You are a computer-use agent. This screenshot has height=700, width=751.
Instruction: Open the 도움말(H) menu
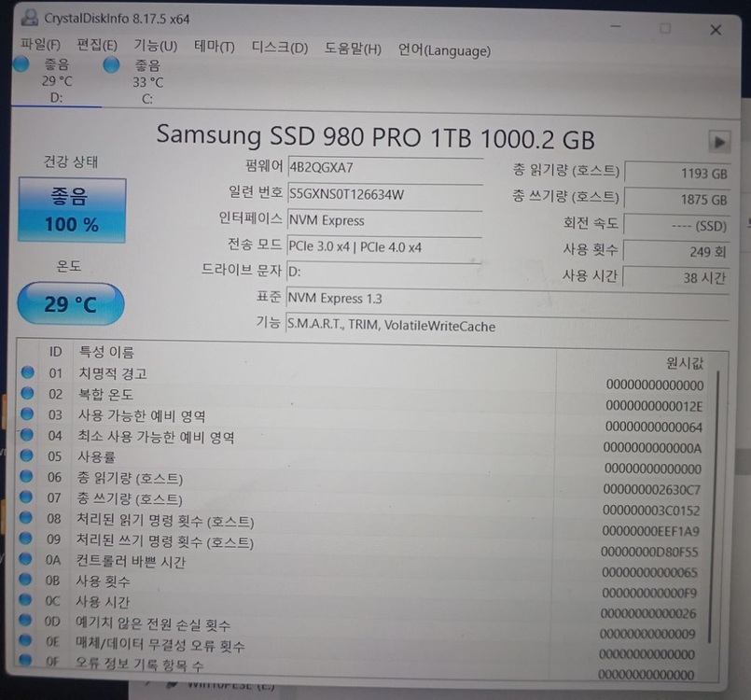[x=351, y=46]
